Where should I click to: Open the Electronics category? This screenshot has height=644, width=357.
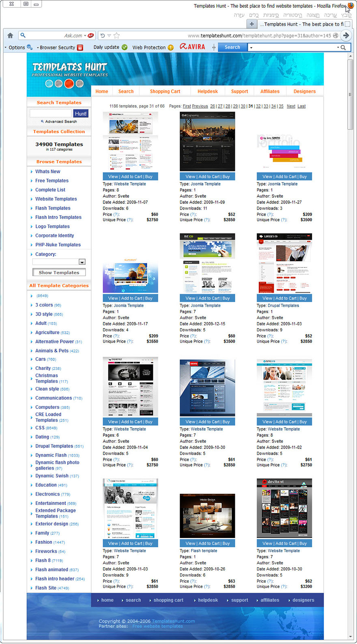point(47,494)
